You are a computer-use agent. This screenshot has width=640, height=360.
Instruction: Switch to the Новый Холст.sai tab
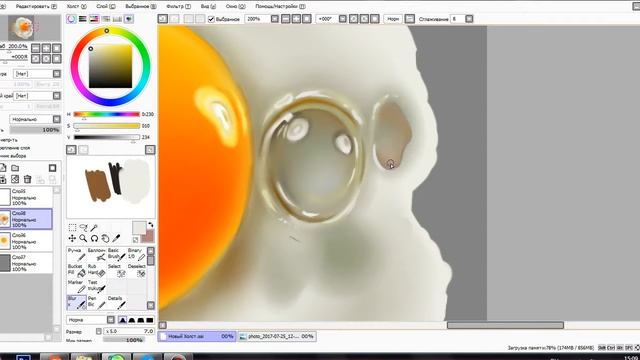197,336
